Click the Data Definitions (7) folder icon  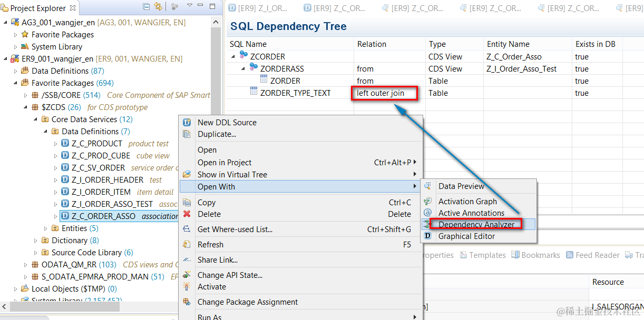click(x=55, y=131)
